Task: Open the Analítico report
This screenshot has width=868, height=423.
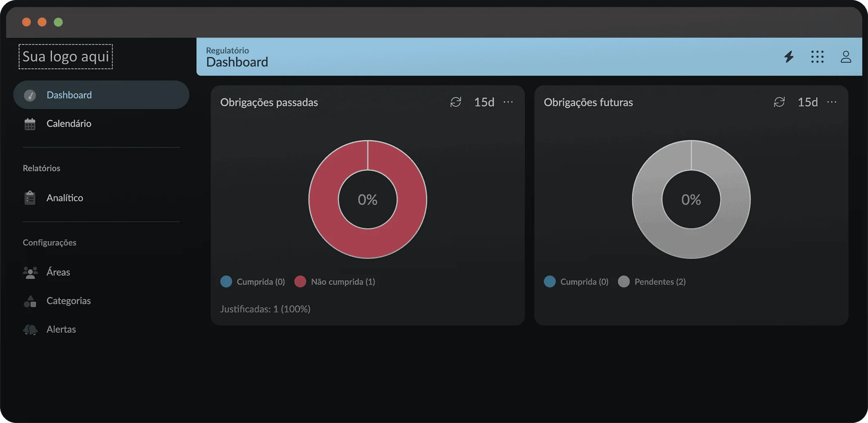Action: [x=101, y=198]
